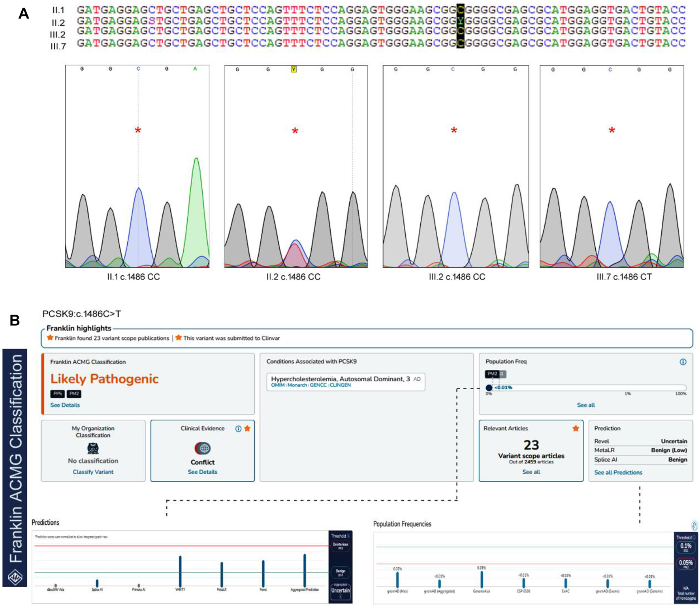
Task: Open the Classify Variant link
Action: (x=93, y=472)
